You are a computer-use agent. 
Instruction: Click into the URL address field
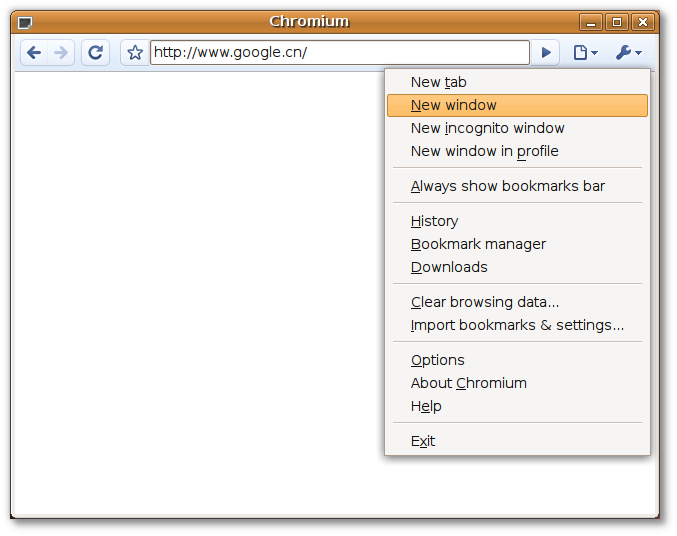point(339,53)
